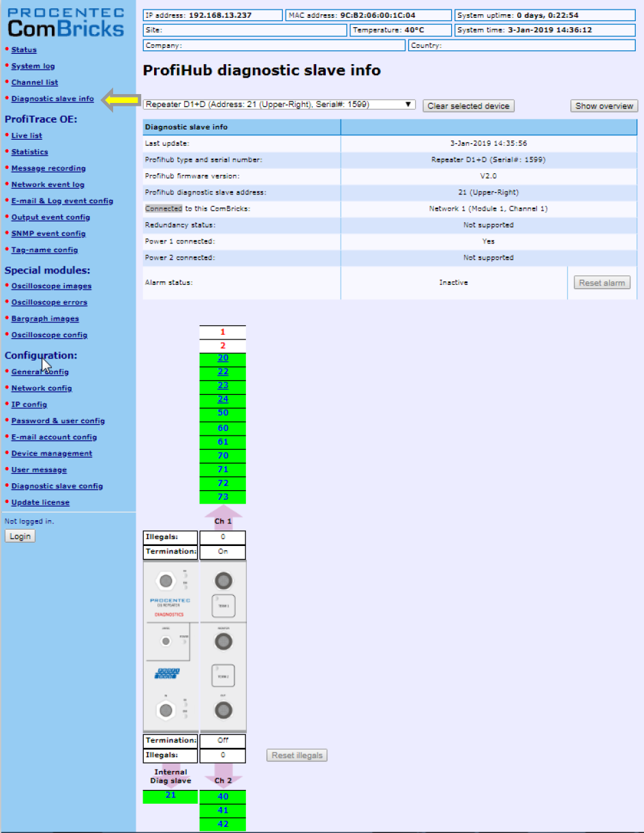Open Output event config

pyautogui.click(x=50, y=217)
